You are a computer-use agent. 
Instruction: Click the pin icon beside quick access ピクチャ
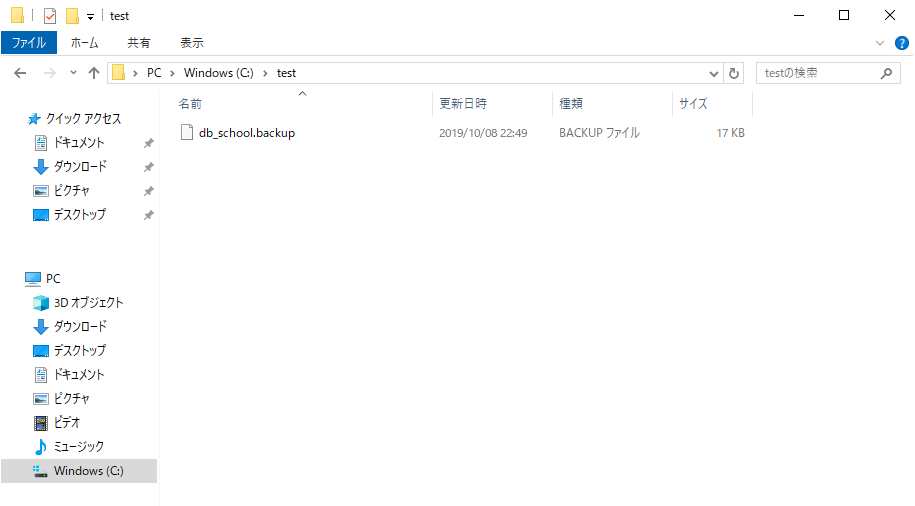click(x=149, y=191)
